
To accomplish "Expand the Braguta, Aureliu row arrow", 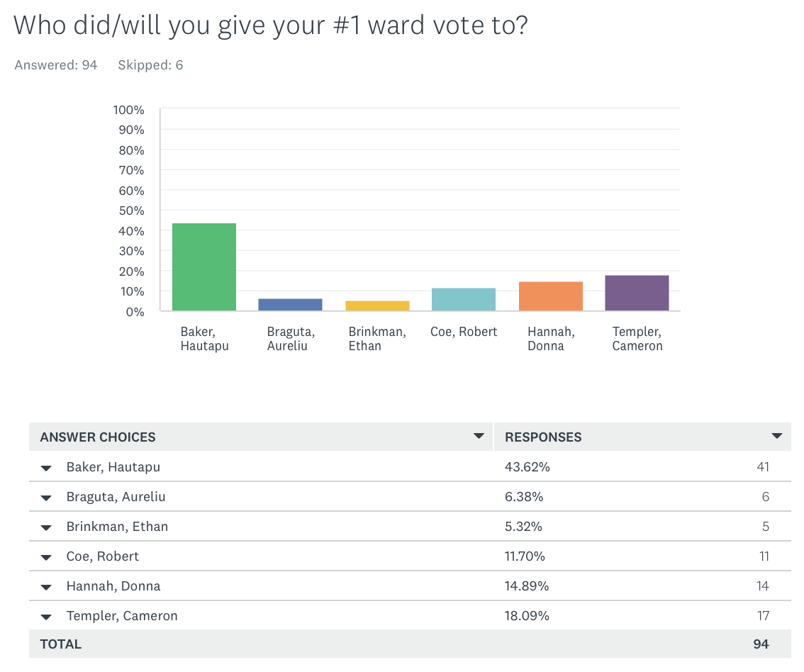I will coord(46,498).
